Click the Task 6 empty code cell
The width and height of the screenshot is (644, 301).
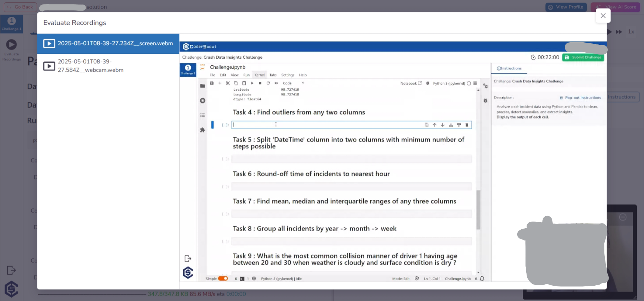351,186
